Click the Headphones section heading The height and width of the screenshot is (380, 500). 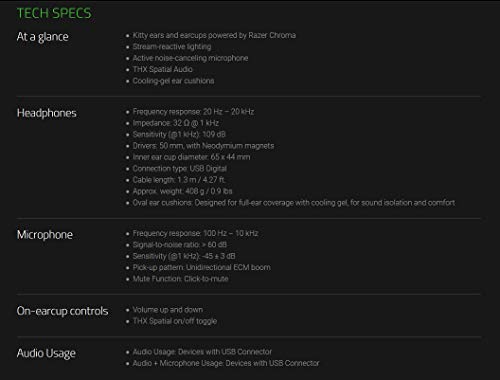point(47,113)
